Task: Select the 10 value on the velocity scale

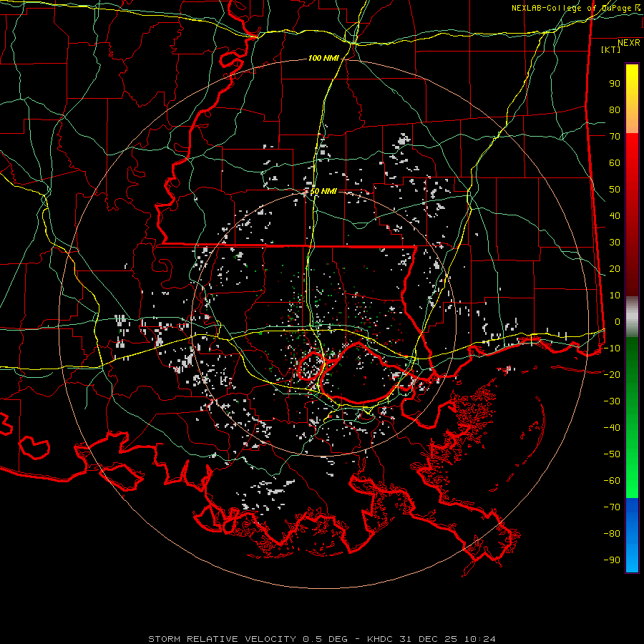Action: [x=615, y=296]
